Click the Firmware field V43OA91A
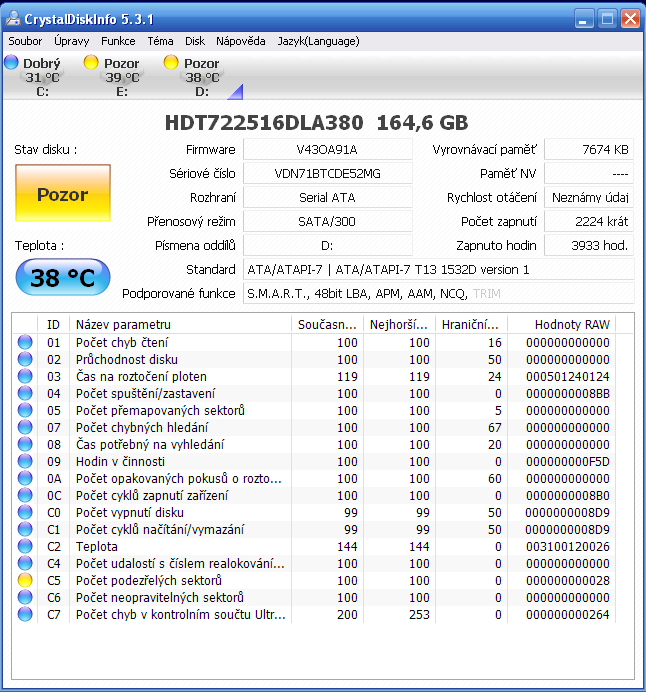This screenshot has width=646, height=692. point(327,150)
